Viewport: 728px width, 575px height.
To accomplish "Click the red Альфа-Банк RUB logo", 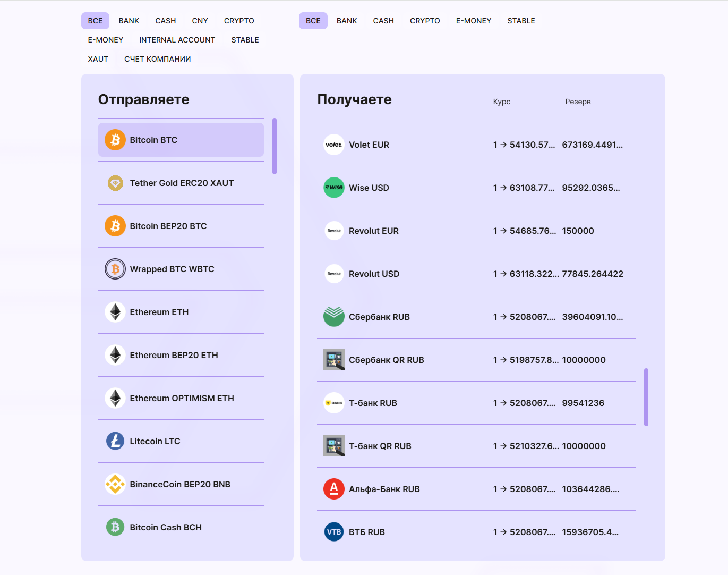I will click(x=334, y=489).
